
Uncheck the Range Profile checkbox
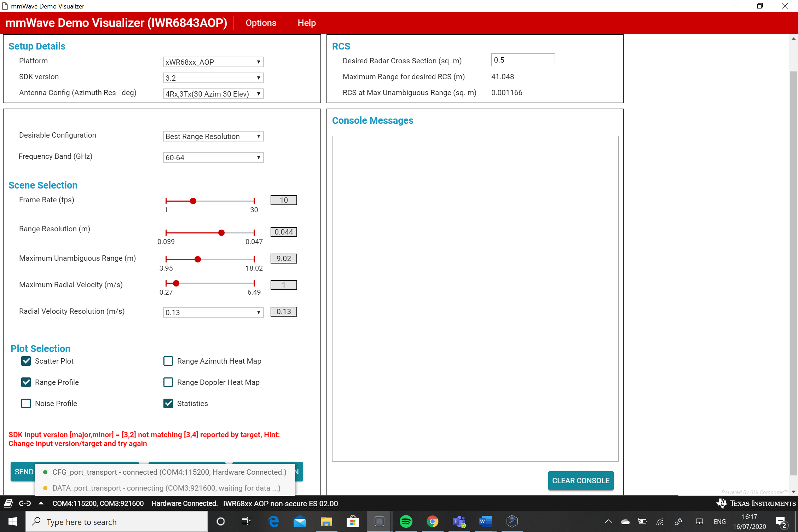pos(26,382)
